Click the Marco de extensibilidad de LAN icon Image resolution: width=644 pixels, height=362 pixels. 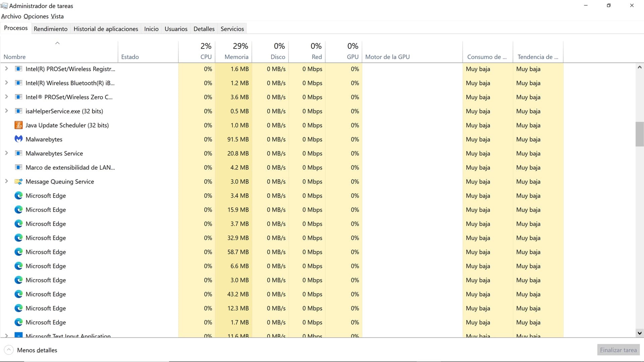[19, 168]
